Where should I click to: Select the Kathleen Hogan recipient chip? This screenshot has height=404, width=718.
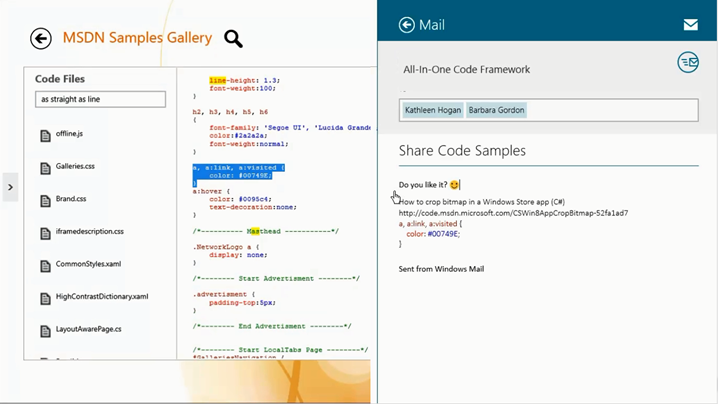(433, 110)
